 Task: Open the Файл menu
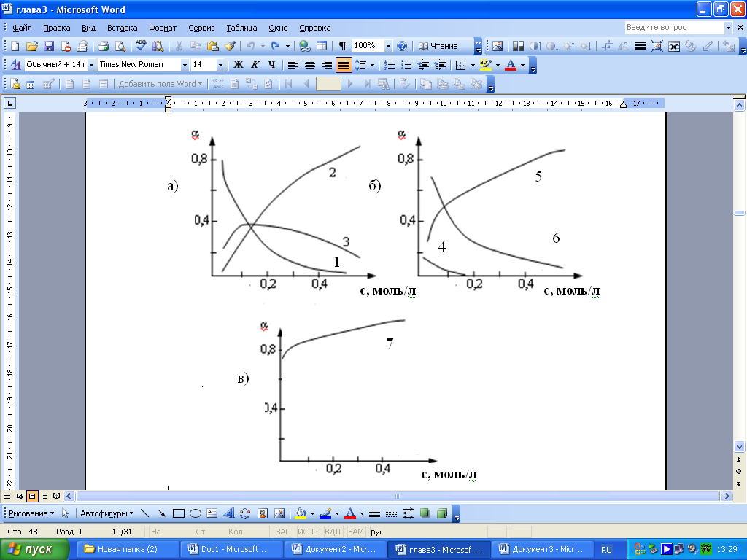coord(22,28)
